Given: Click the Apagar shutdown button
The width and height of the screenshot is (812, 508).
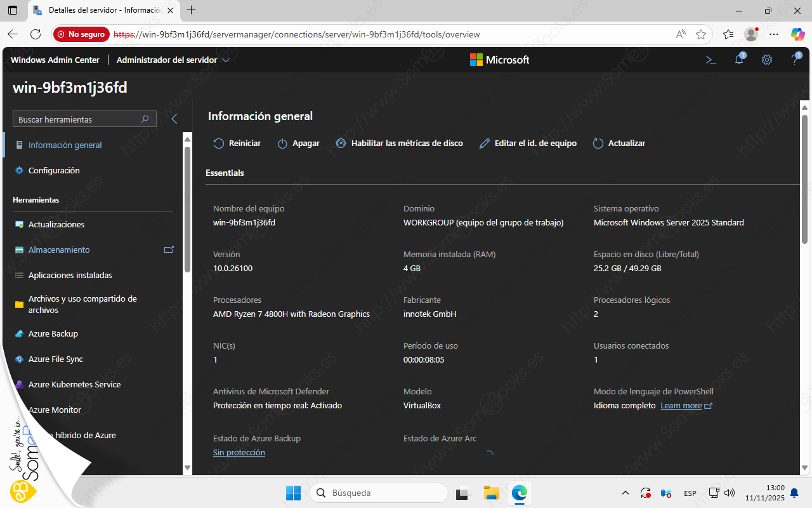Looking at the screenshot, I should coord(299,144).
